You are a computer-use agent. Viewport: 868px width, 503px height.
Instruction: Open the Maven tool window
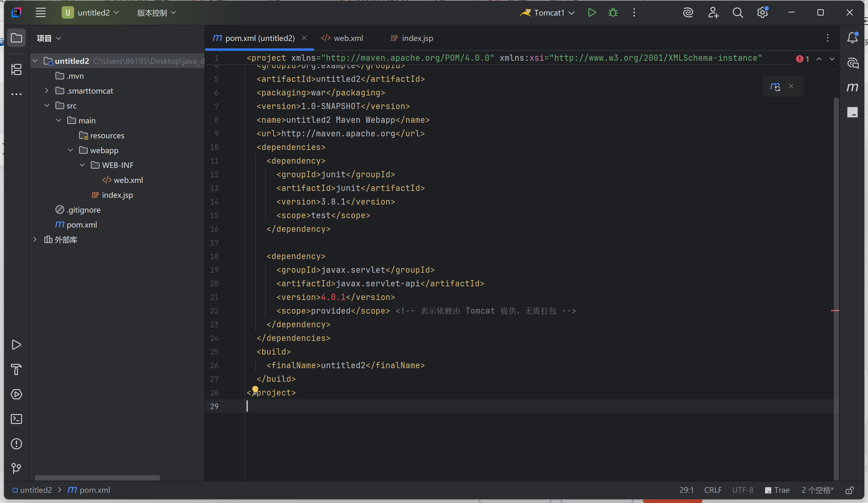tap(852, 87)
